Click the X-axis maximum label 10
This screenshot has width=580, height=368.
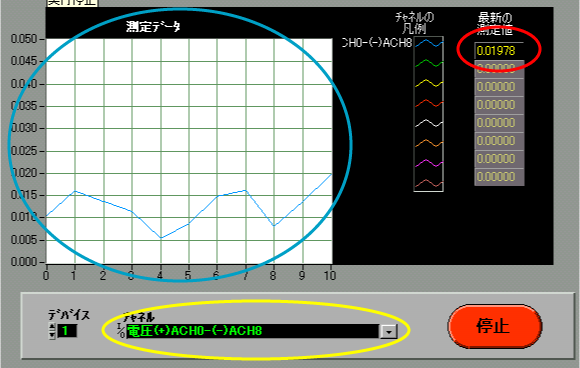(x=330, y=275)
